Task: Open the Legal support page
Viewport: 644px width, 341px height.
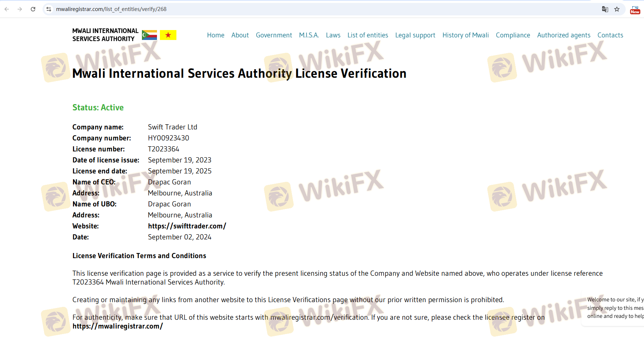Action: [415, 35]
